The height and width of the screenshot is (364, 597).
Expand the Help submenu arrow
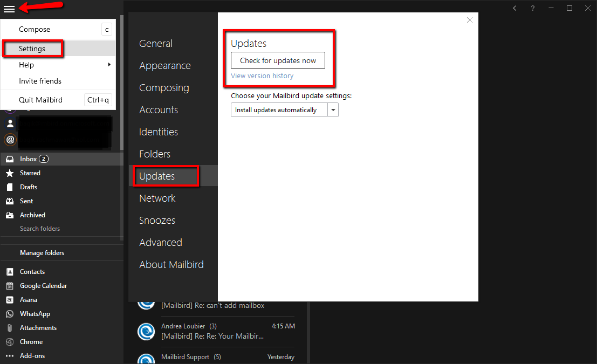[109, 65]
